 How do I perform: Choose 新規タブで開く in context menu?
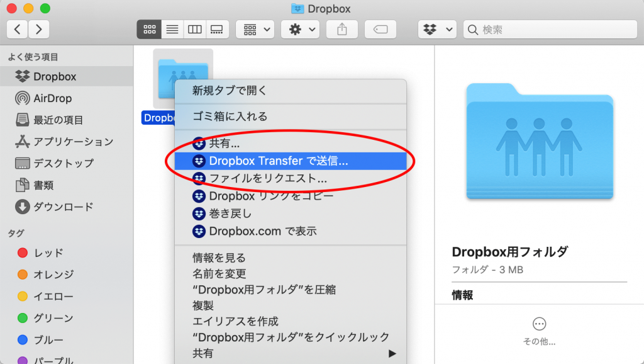click(x=291, y=91)
